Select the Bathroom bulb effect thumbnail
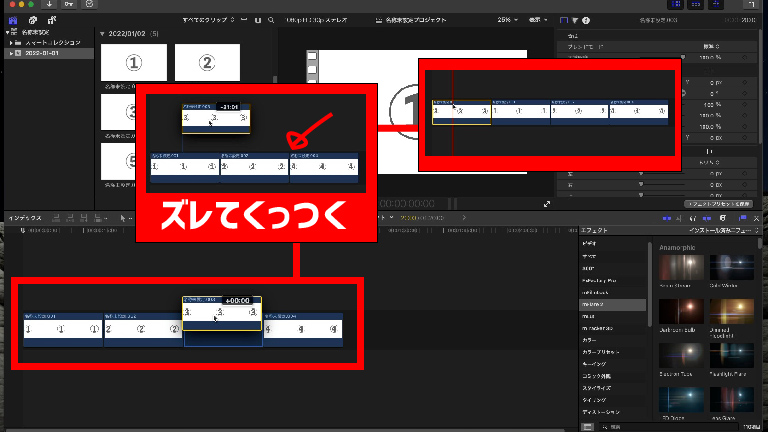 click(681, 311)
